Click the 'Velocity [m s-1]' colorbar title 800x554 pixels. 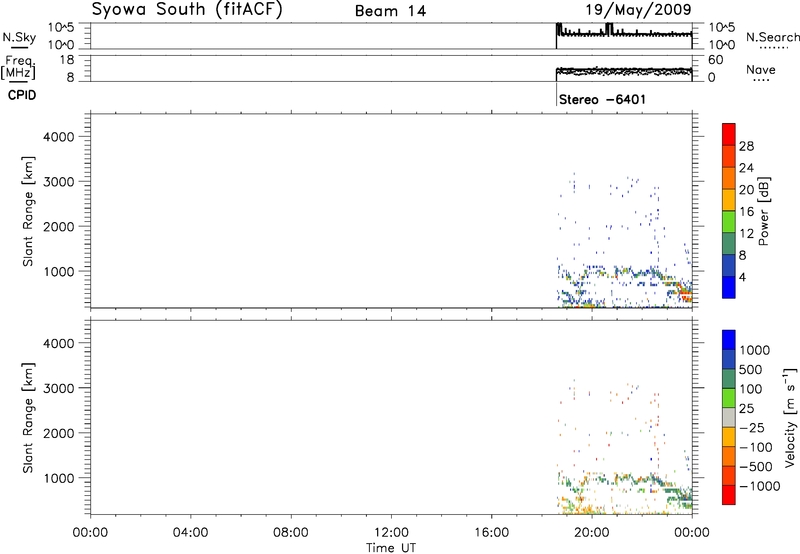pos(790,417)
